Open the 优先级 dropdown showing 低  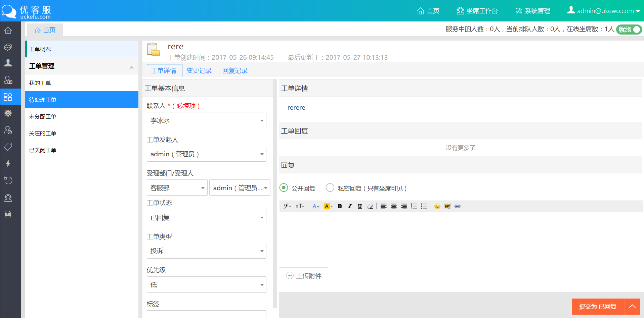click(206, 285)
